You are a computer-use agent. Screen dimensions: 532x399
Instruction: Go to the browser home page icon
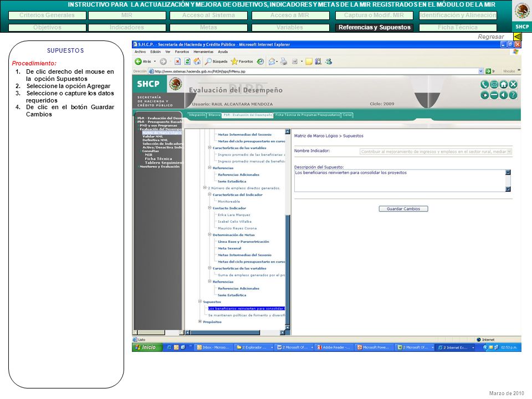point(197,62)
